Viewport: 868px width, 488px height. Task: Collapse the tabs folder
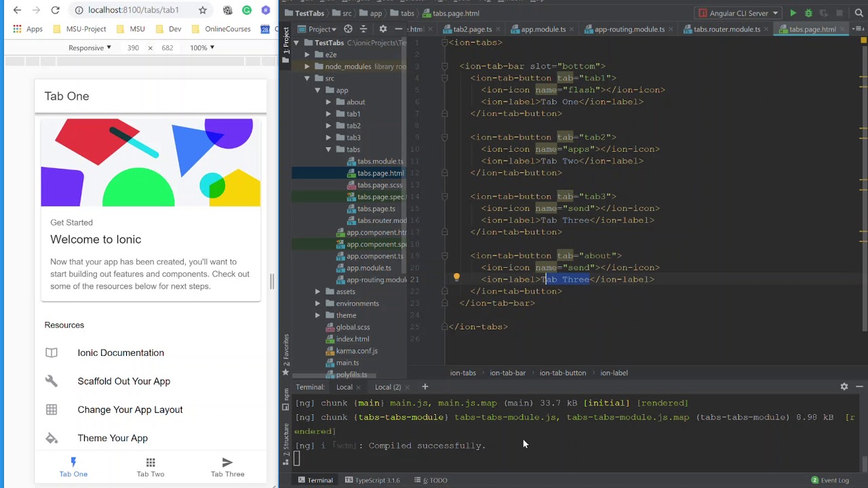[x=328, y=149]
